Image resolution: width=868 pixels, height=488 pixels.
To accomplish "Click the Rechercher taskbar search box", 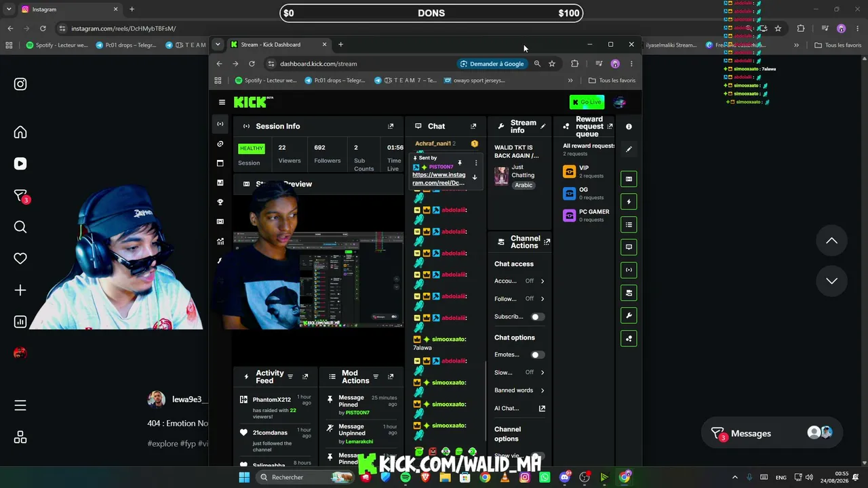I will tap(304, 477).
